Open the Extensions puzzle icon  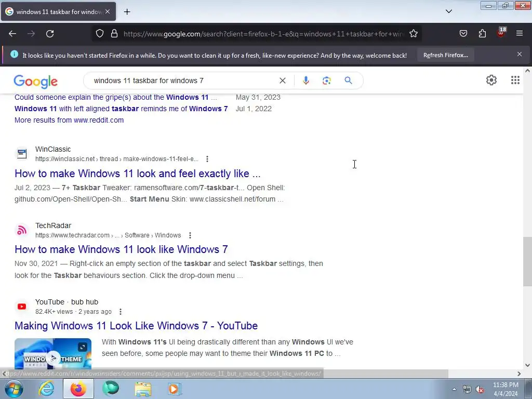pos(482,34)
